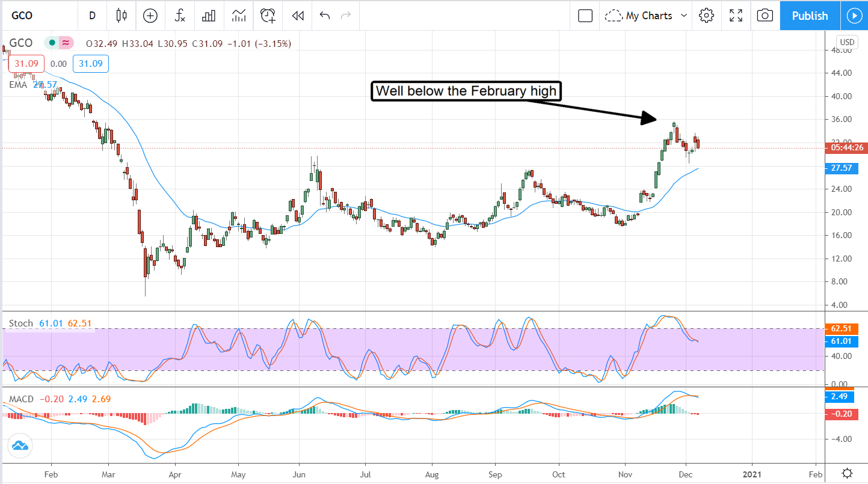Screen dimensions: 868x484
Task: Click the Publish button
Action: point(810,16)
